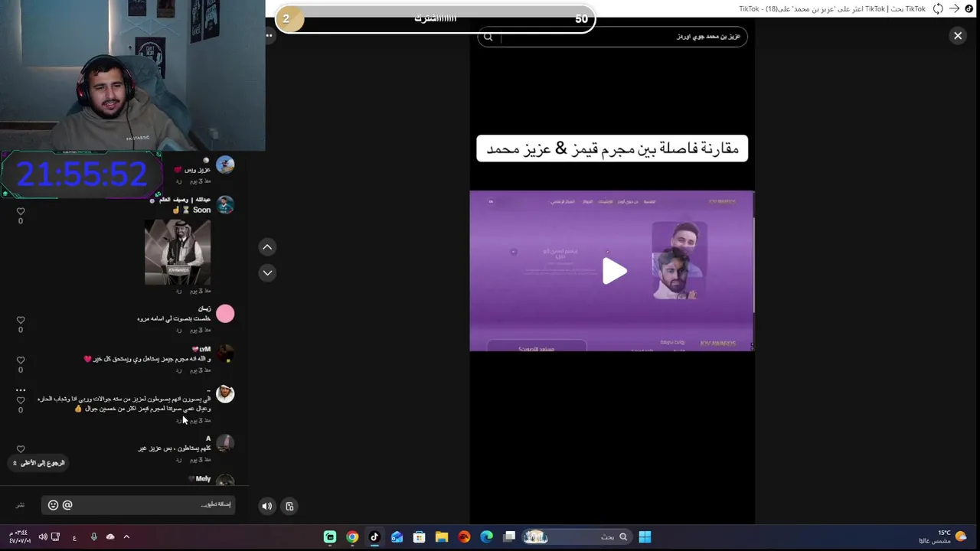980x551 pixels.
Task: Reload the page with browser refresh icon
Action: coord(938,8)
